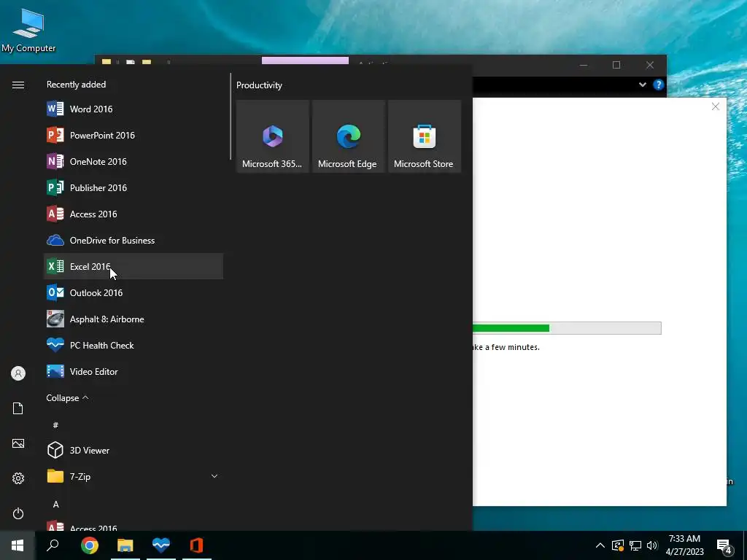Click the Recently added heading
The width and height of the screenshot is (747, 560).
[x=76, y=85]
